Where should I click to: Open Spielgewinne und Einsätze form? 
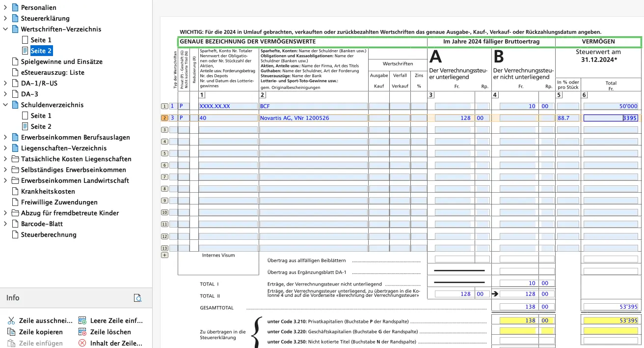(x=61, y=61)
